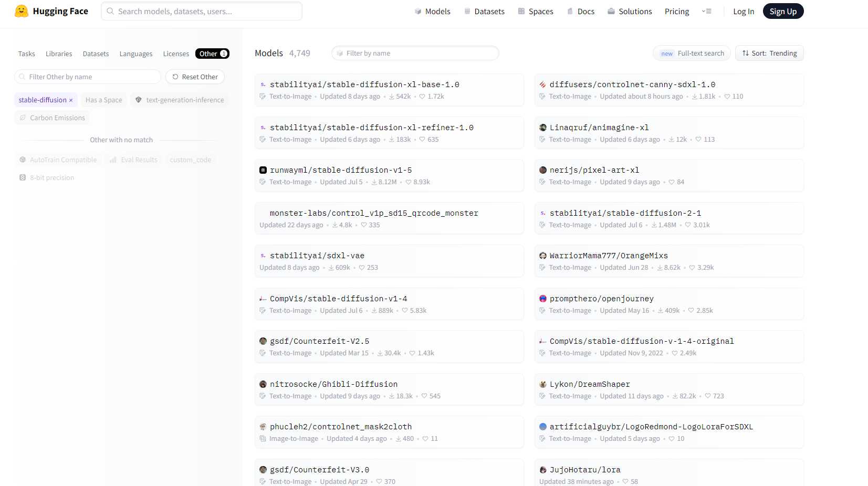Switch to the Libraries filter tab
This screenshot has height=486, width=868.
pos(59,54)
